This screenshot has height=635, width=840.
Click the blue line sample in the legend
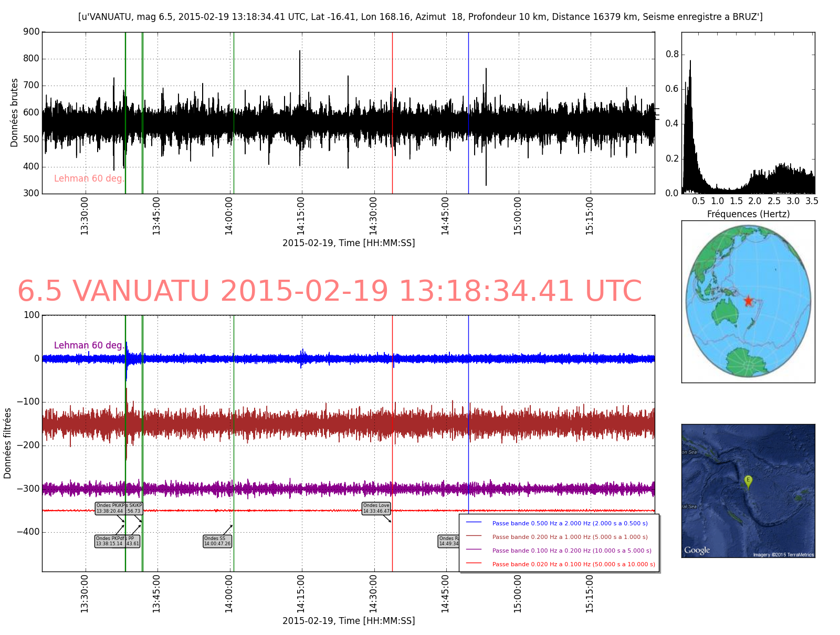[x=474, y=523]
